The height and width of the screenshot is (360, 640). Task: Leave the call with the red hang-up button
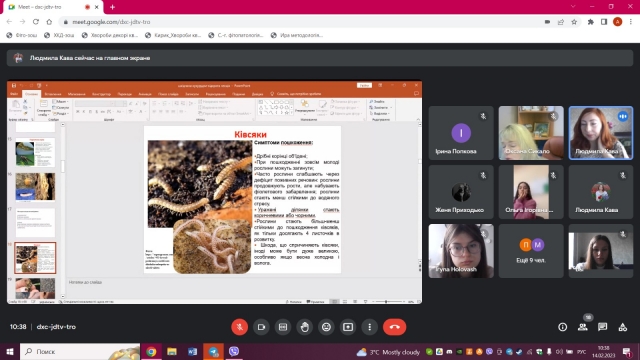pos(394,327)
